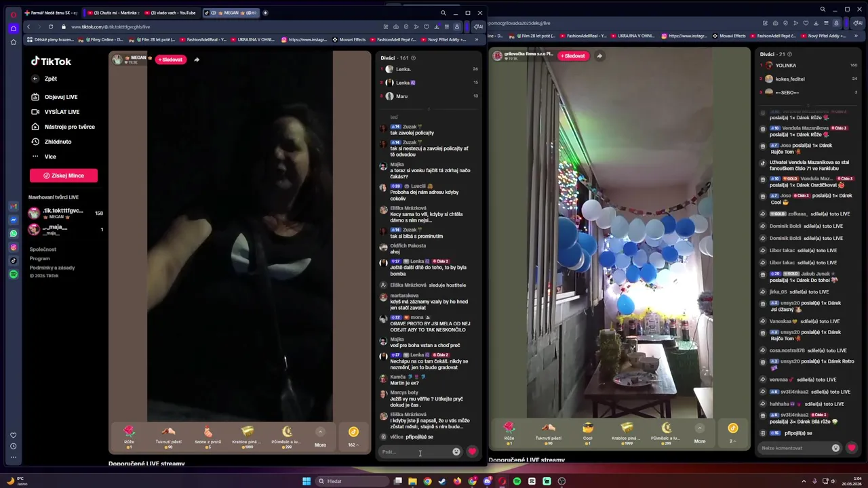The width and height of the screenshot is (868, 488).
Task: Open the Program footer link
Action: [x=40, y=259]
